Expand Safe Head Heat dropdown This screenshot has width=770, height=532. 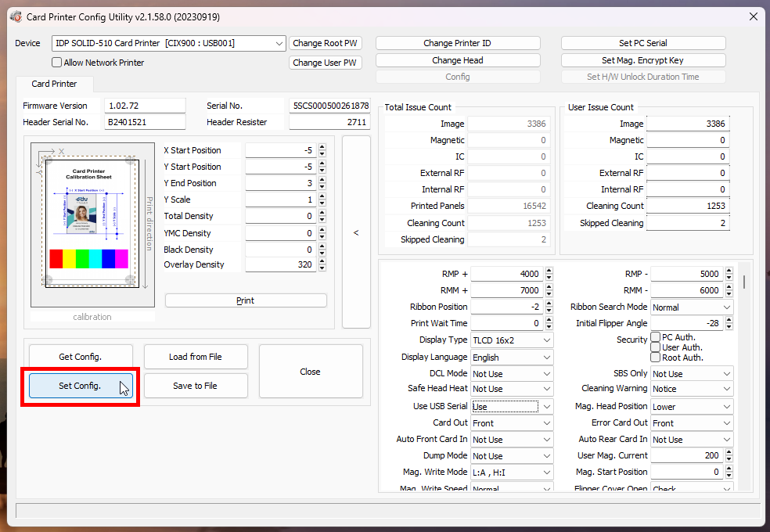click(x=512, y=389)
